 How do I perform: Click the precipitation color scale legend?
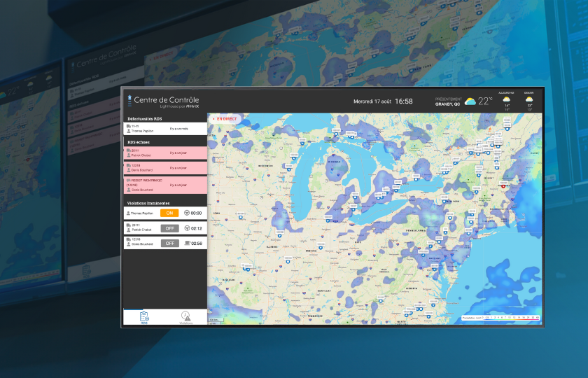coord(500,318)
